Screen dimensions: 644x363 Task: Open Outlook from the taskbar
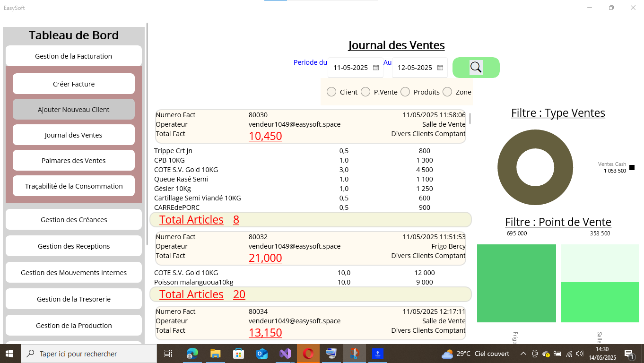(261, 354)
